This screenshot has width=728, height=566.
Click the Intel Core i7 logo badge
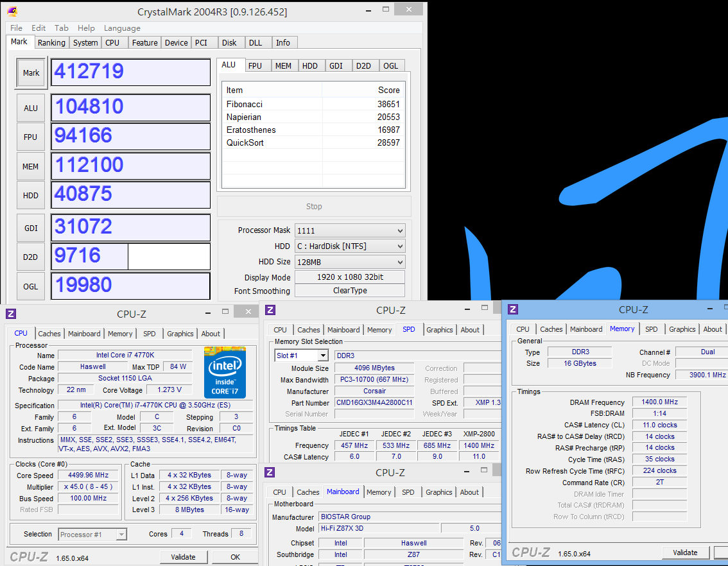pos(225,372)
